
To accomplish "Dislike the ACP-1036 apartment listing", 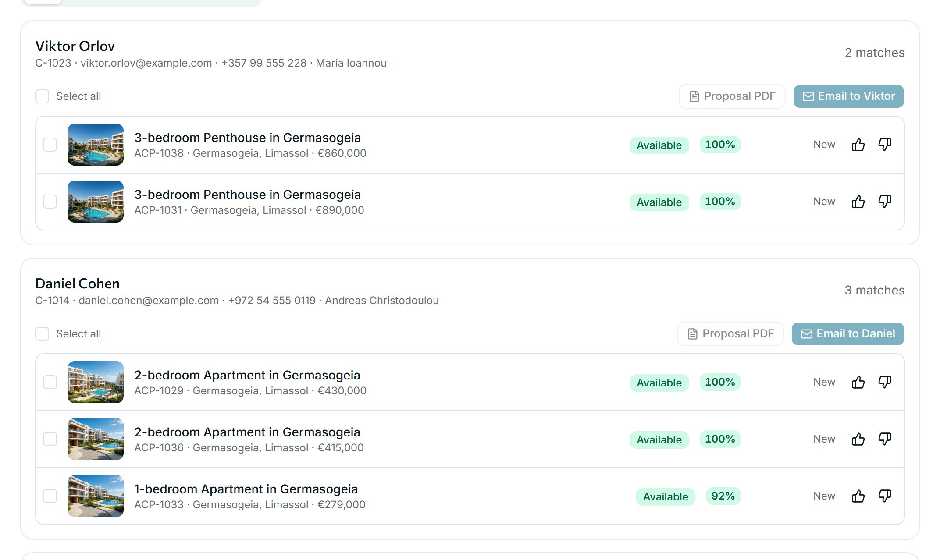I will (x=885, y=439).
